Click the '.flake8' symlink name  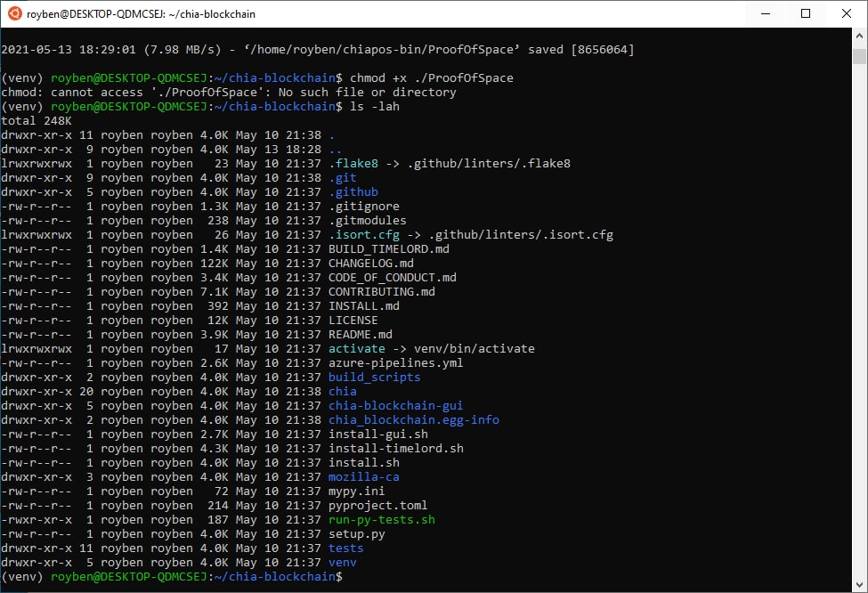tap(353, 163)
